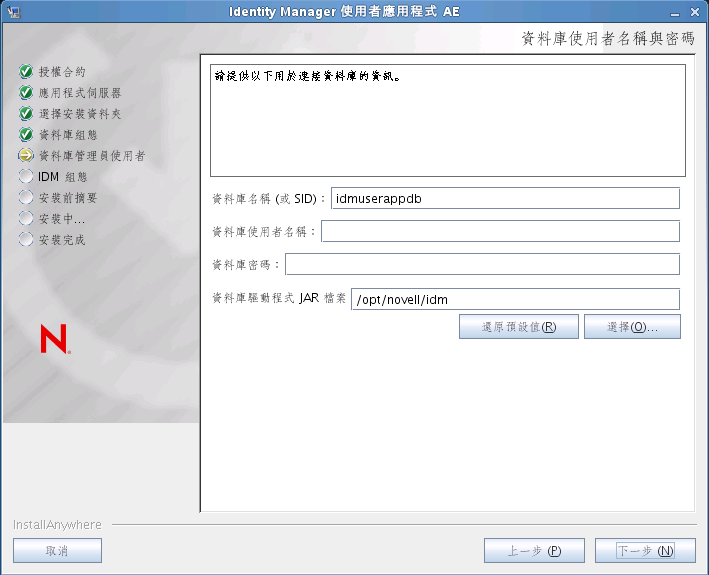
Task: Focus the 資料庫密碼 input field
Action: click(482, 264)
